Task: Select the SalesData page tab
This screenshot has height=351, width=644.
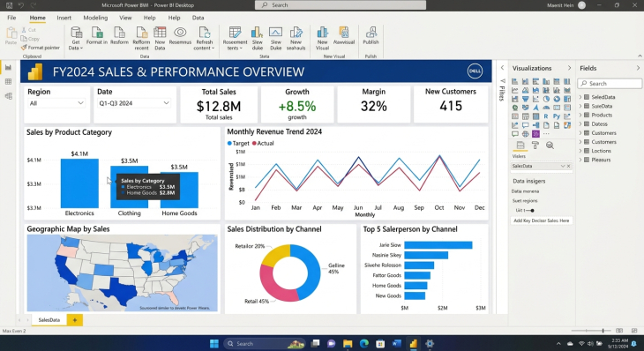Action: coord(49,320)
